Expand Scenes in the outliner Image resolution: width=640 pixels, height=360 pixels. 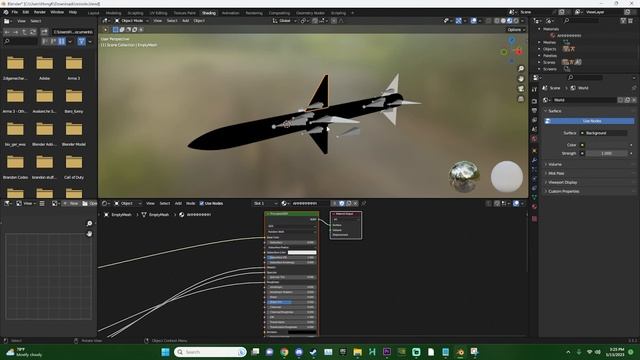click(540, 62)
